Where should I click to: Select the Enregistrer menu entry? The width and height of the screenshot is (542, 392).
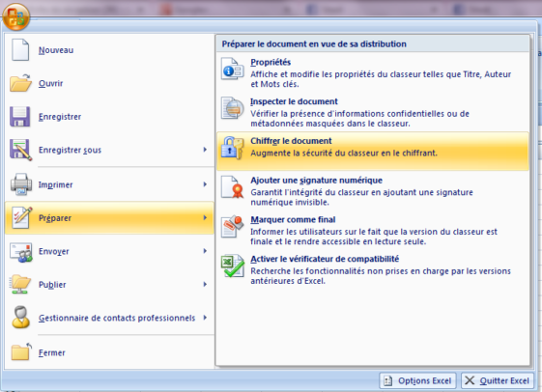(109, 117)
